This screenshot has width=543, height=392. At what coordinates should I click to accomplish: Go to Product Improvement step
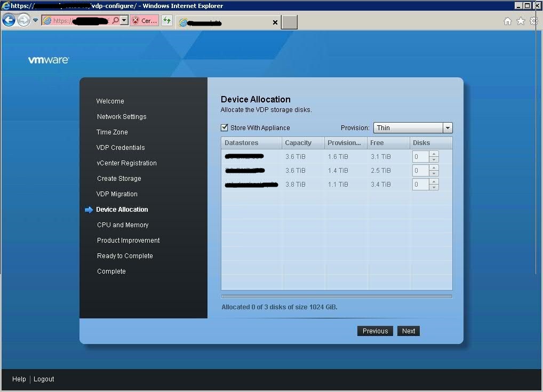(129, 241)
